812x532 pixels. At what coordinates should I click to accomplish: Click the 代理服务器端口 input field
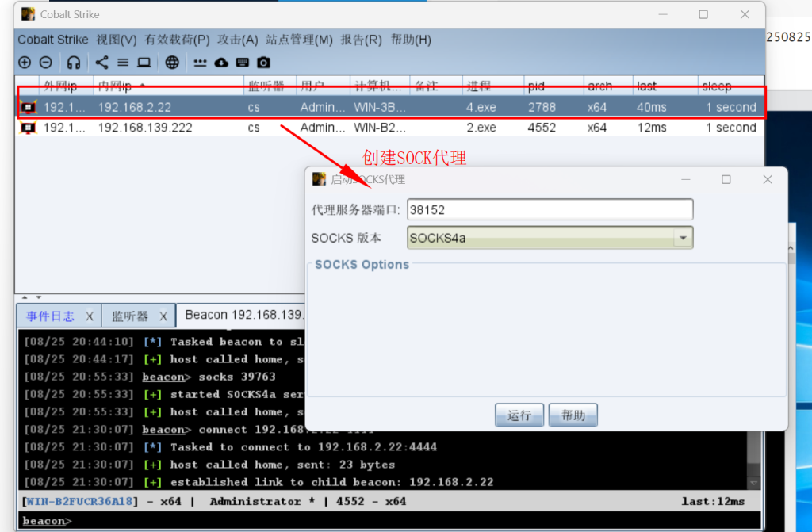pyautogui.click(x=550, y=209)
